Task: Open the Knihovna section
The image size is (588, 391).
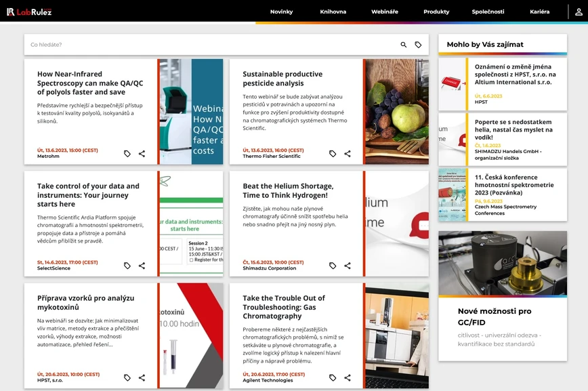Action: click(x=333, y=11)
